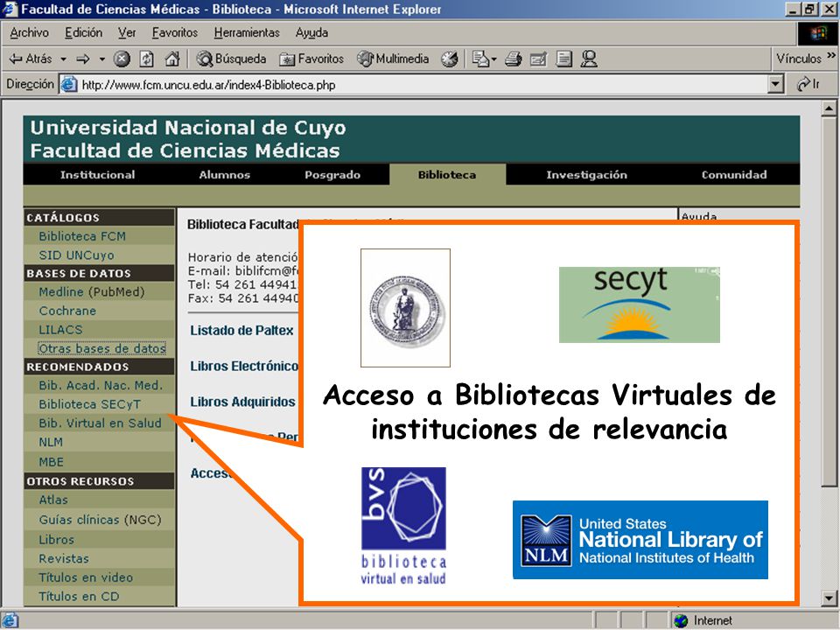Open the Atrás history dropdown arrow

tap(63, 59)
